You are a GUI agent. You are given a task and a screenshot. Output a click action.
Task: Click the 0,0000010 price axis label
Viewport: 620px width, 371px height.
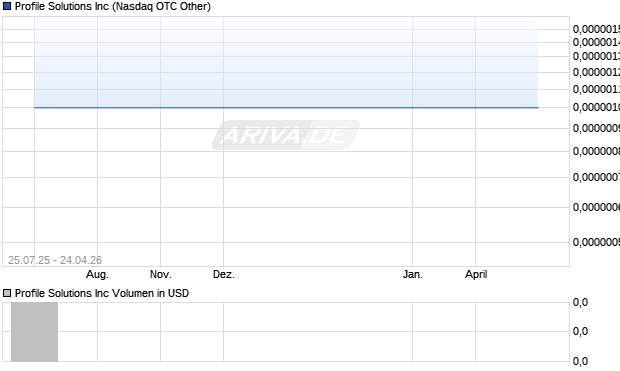click(x=596, y=107)
